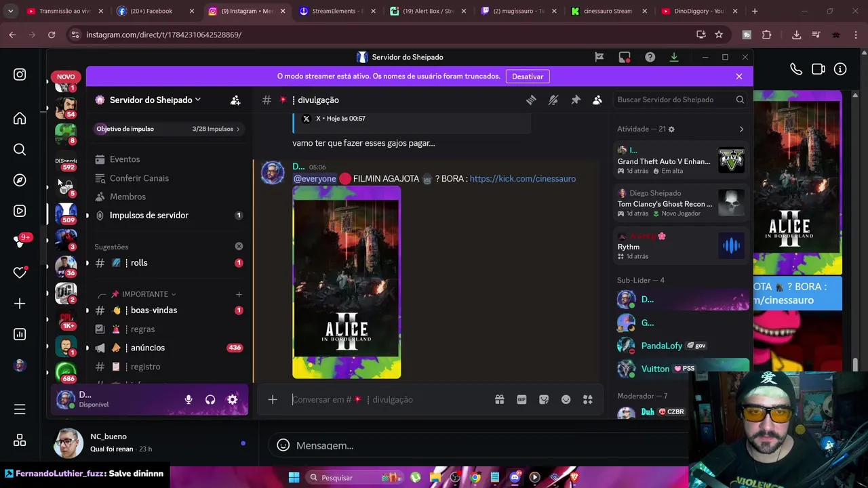Open Instagram Reels icon
Viewport: 868px width, 488px height.
(x=20, y=211)
